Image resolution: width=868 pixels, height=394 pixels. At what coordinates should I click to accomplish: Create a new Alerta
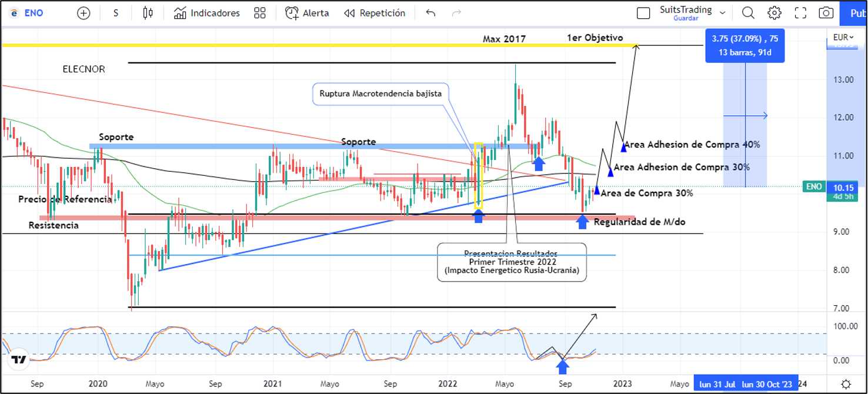[x=307, y=13]
